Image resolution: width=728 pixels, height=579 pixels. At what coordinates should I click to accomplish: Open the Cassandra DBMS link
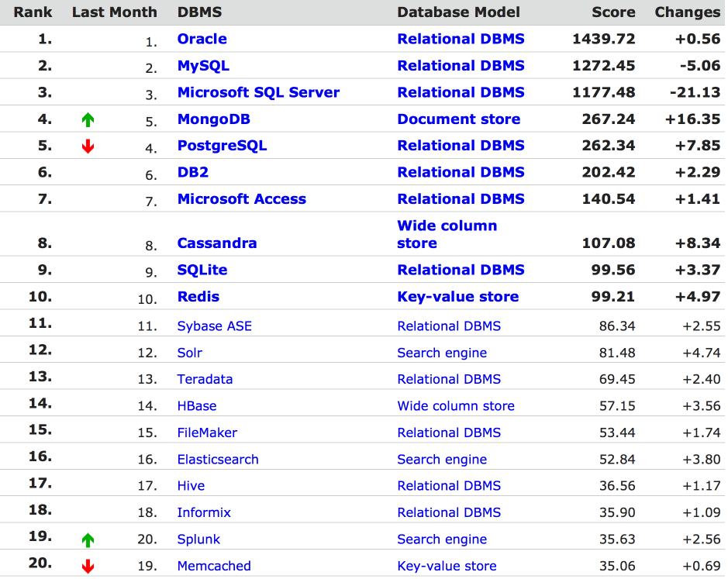[216, 243]
